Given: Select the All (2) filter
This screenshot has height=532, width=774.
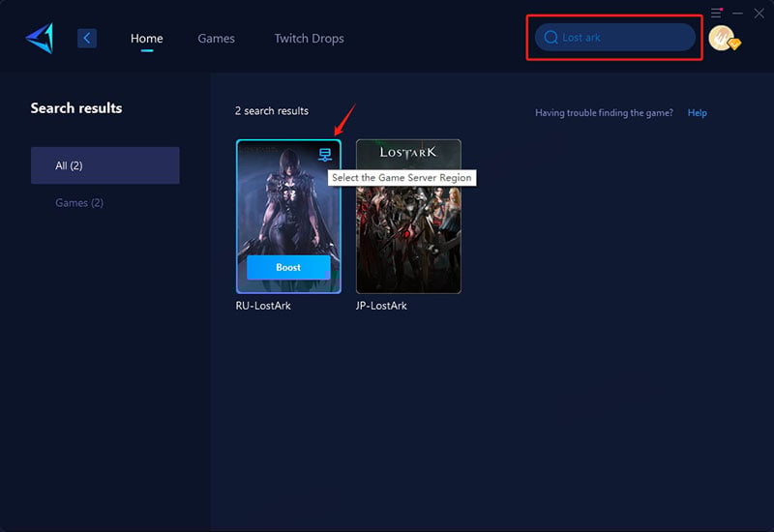Looking at the screenshot, I should [105, 165].
